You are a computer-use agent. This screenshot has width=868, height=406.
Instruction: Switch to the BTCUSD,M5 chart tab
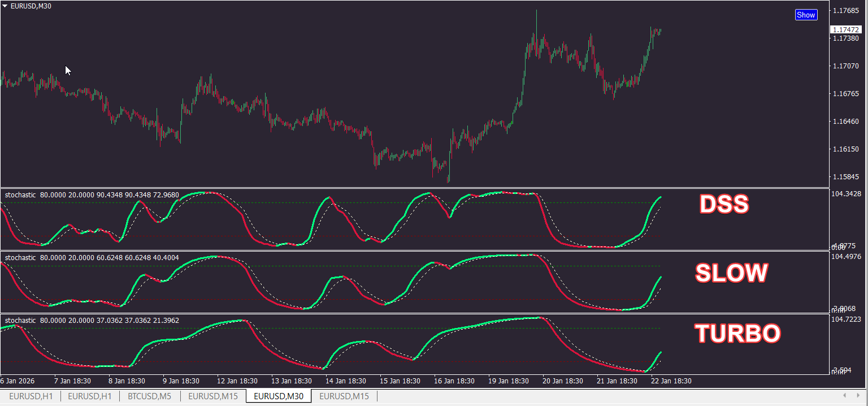click(149, 396)
